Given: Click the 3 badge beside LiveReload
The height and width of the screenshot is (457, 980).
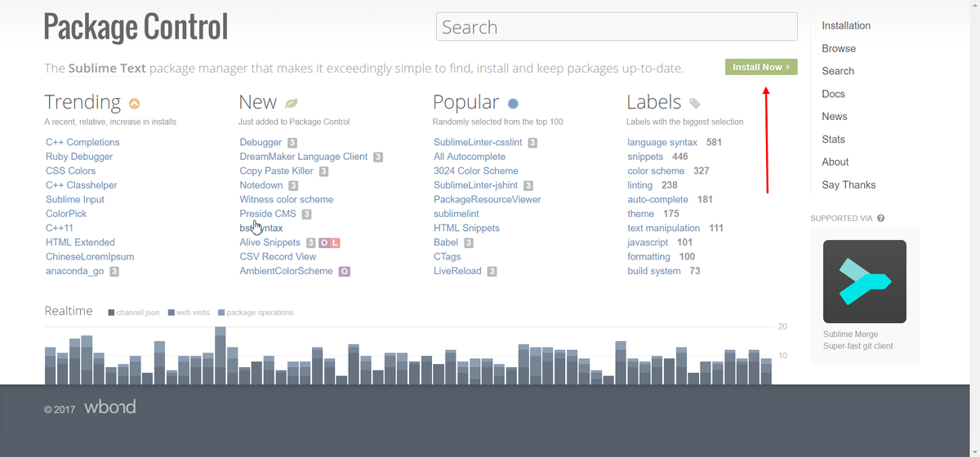Looking at the screenshot, I should tap(492, 272).
